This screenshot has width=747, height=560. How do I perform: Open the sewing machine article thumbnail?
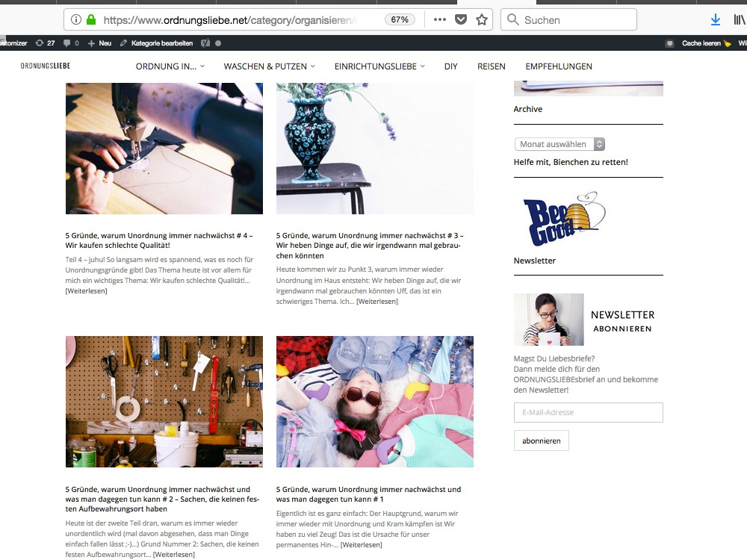coord(164,149)
